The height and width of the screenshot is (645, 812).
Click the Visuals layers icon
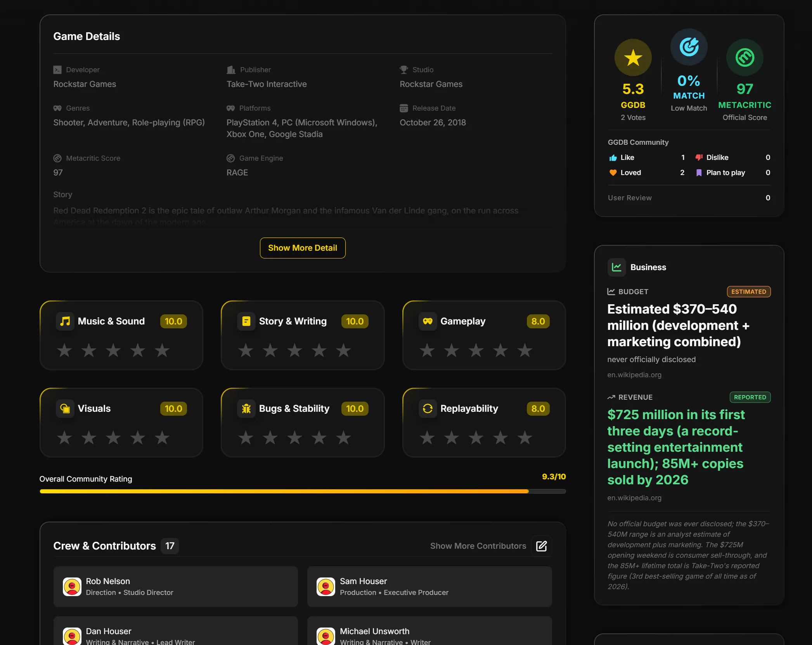tap(65, 409)
